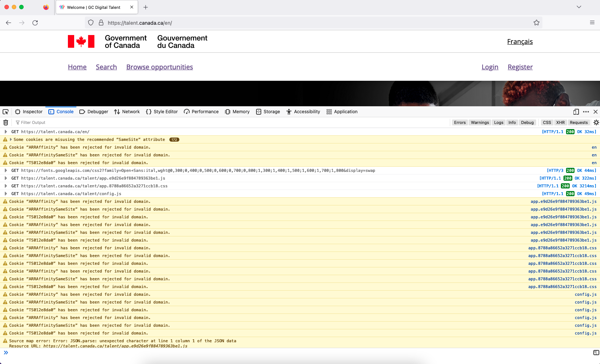Open DevTools settings gear

596,122
